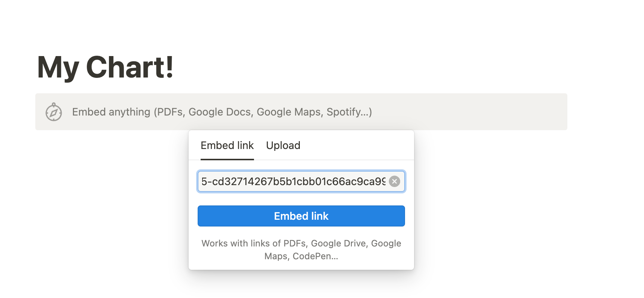Select the Embed link tab
Viewport: 644px width, 298px height.
point(227,146)
